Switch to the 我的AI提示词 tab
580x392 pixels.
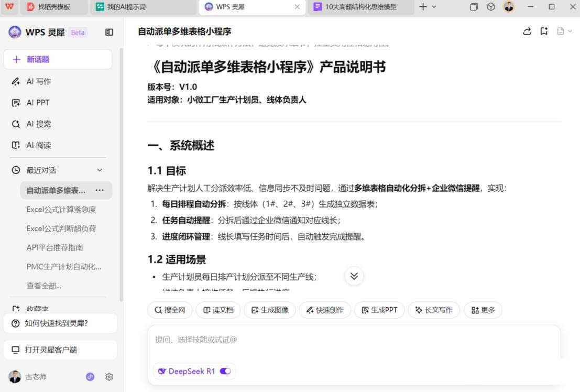pos(143,7)
